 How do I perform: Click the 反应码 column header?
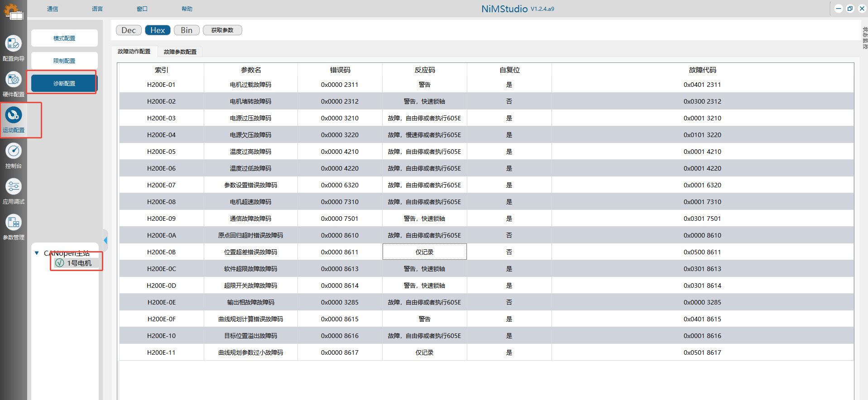(x=425, y=70)
